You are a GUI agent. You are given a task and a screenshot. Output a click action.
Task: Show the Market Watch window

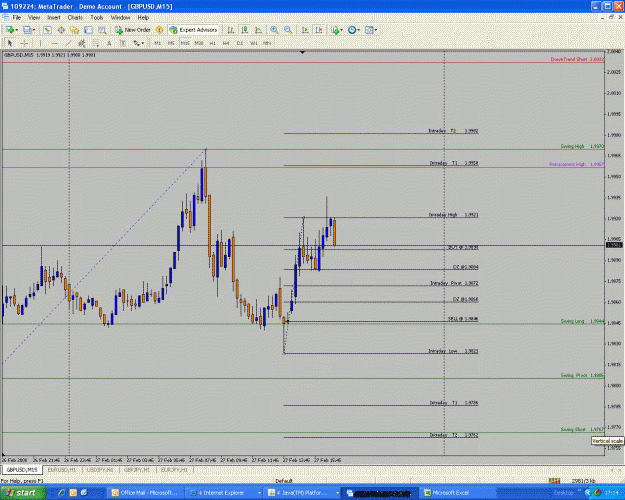click(47, 30)
